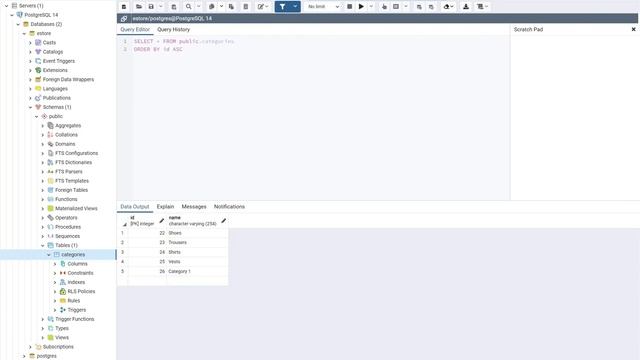Open the No limit row limit dropdown
This screenshot has width=640, height=360.
[323, 7]
